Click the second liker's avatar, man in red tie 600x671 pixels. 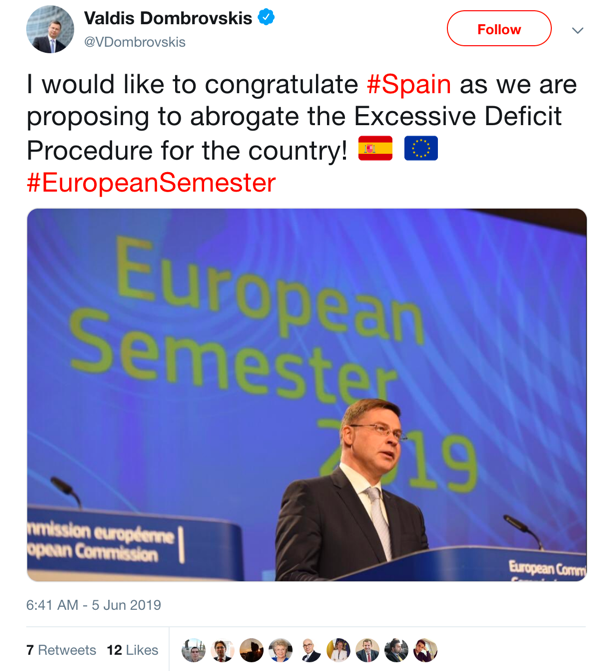[x=222, y=650]
